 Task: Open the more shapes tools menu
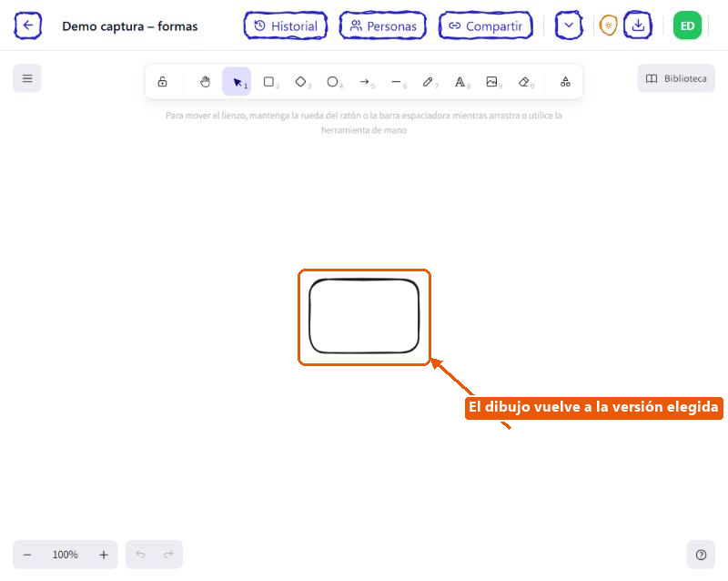tap(565, 82)
